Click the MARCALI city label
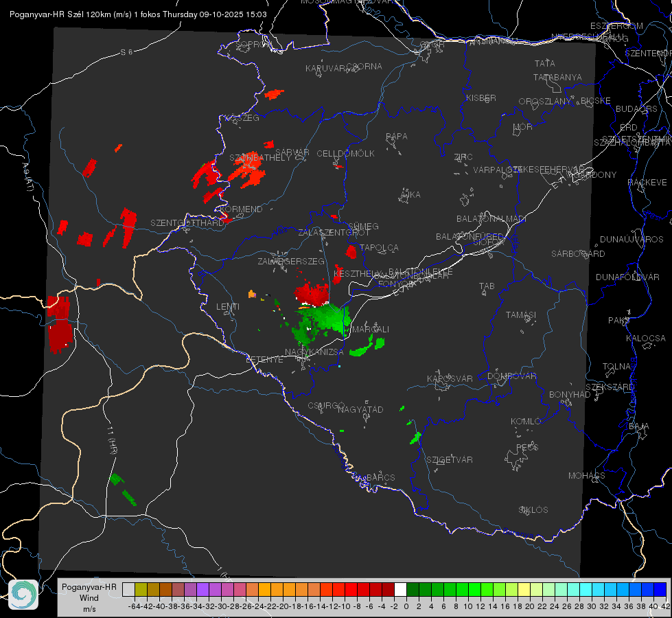The height and width of the screenshot is (618, 672). point(370,330)
